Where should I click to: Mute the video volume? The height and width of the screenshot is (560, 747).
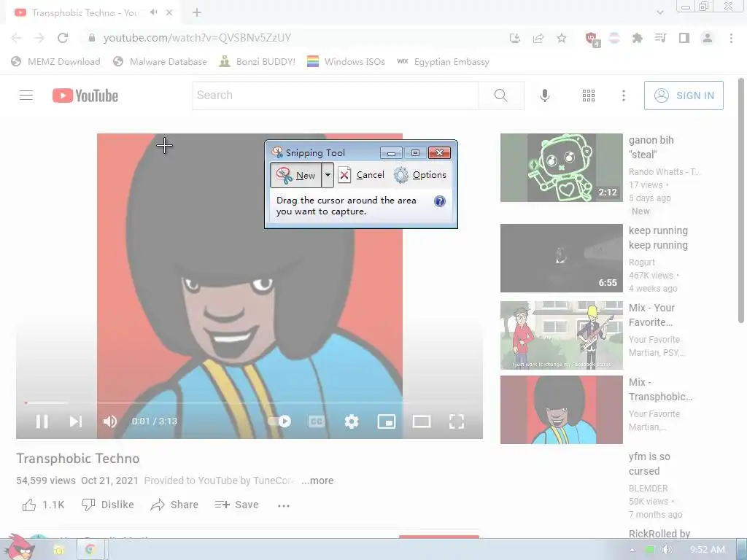tap(110, 421)
